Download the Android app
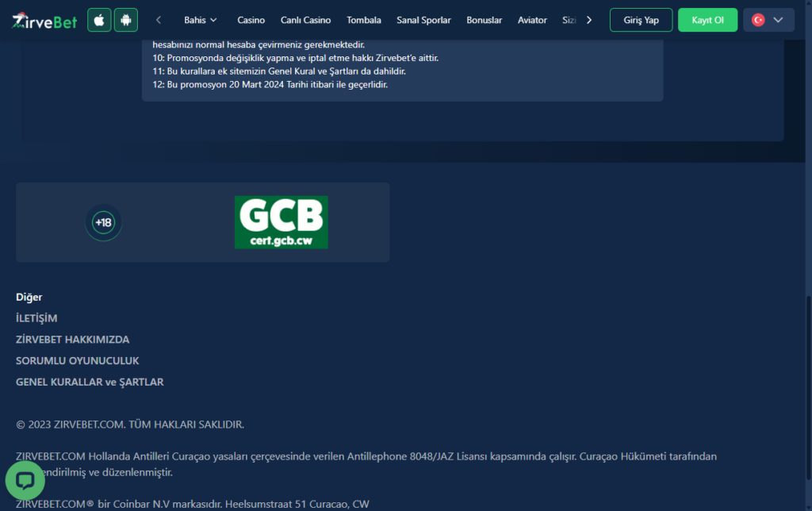This screenshot has height=511, width=812. [x=126, y=20]
